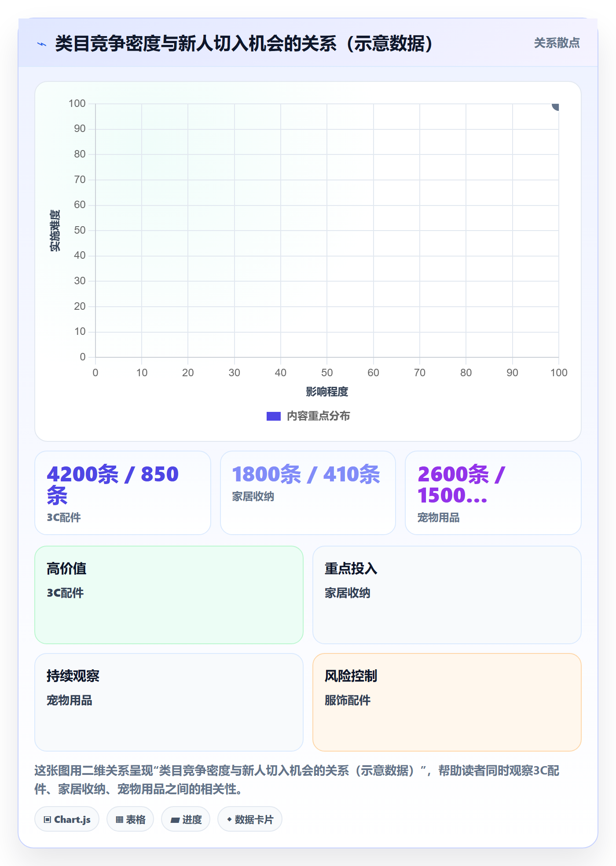Click the 内容重点分布 legend label

(318, 416)
